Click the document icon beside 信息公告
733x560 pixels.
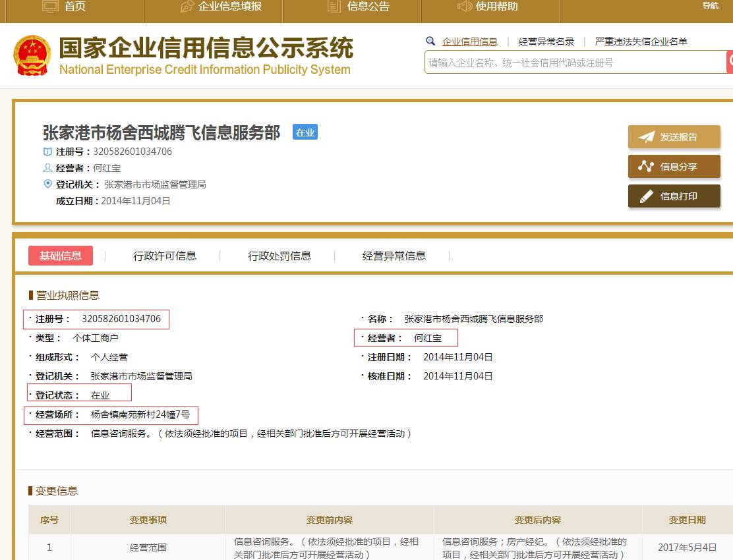coord(334,7)
